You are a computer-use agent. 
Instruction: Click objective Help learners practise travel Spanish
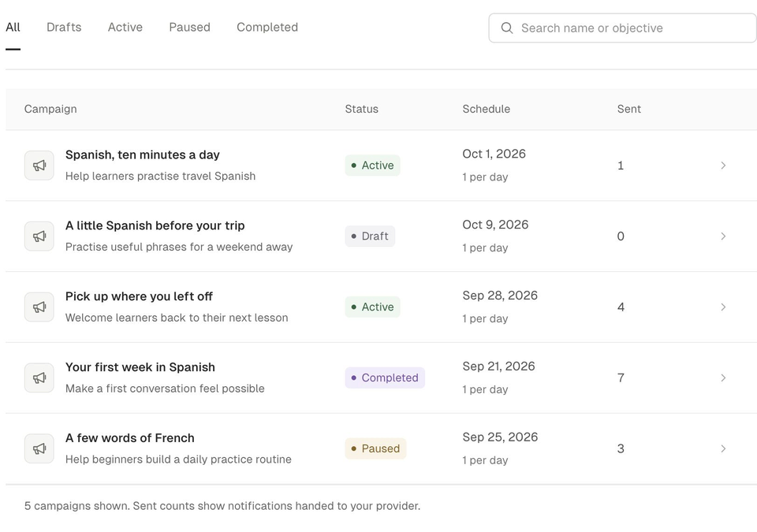pyautogui.click(x=160, y=176)
